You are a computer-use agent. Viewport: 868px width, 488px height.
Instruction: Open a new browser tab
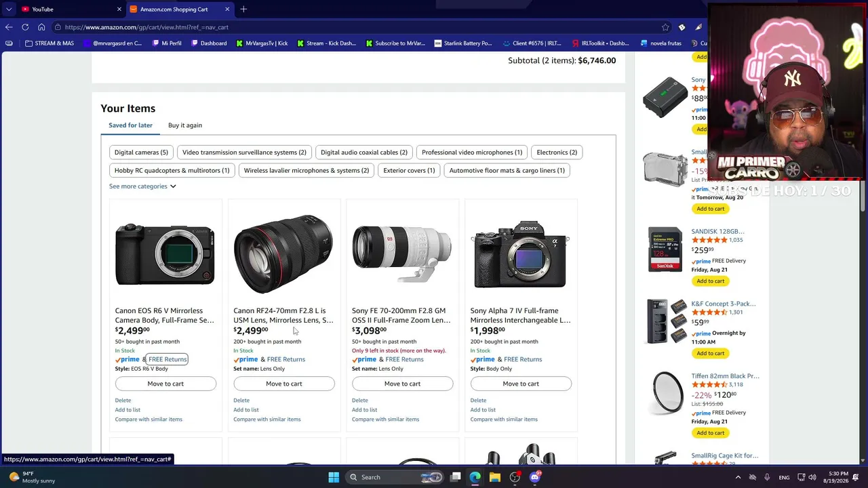[x=243, y=9]
